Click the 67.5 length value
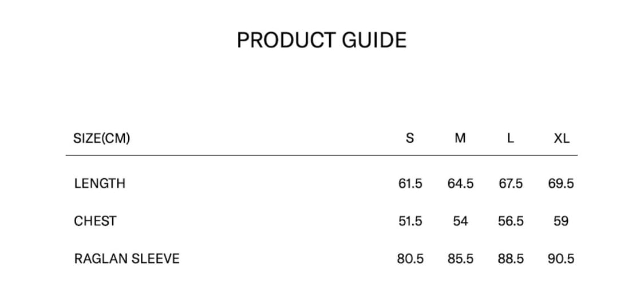The height and width of the screenshot is (294, 644). click(x=511, y=183)
